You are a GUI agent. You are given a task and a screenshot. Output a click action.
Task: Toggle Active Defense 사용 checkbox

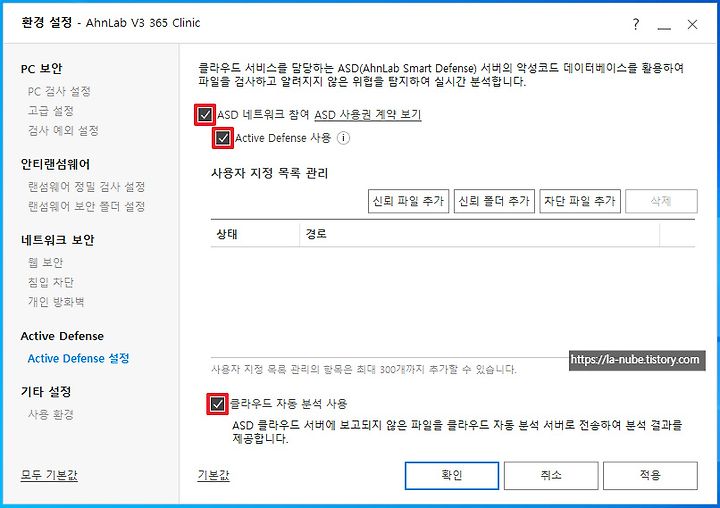point(223,138)
